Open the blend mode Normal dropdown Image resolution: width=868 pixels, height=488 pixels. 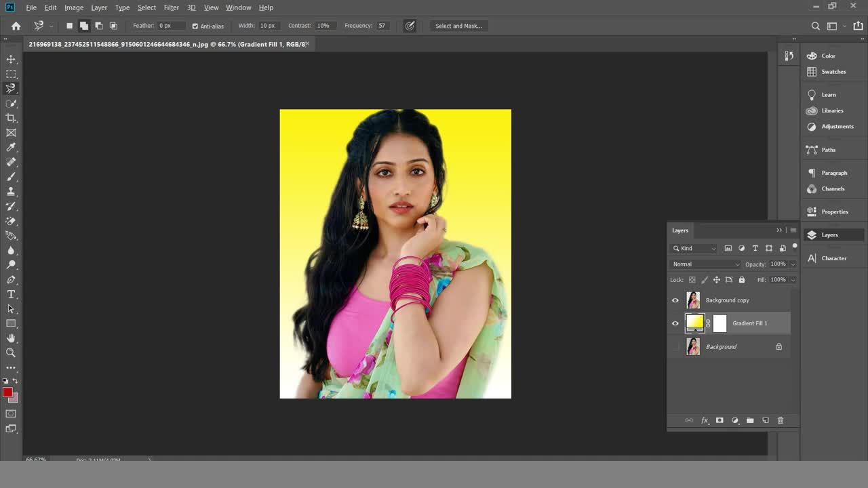coord(705,264)
